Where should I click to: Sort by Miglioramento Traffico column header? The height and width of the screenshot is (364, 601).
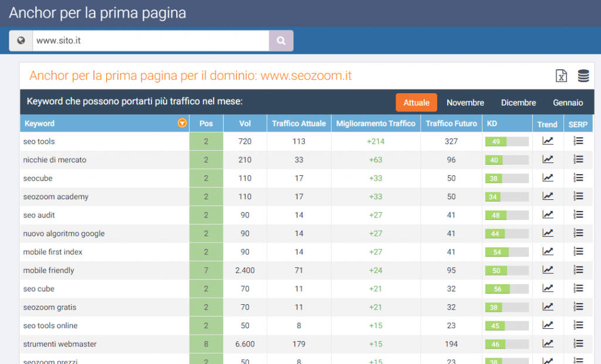tap(376, 123)
